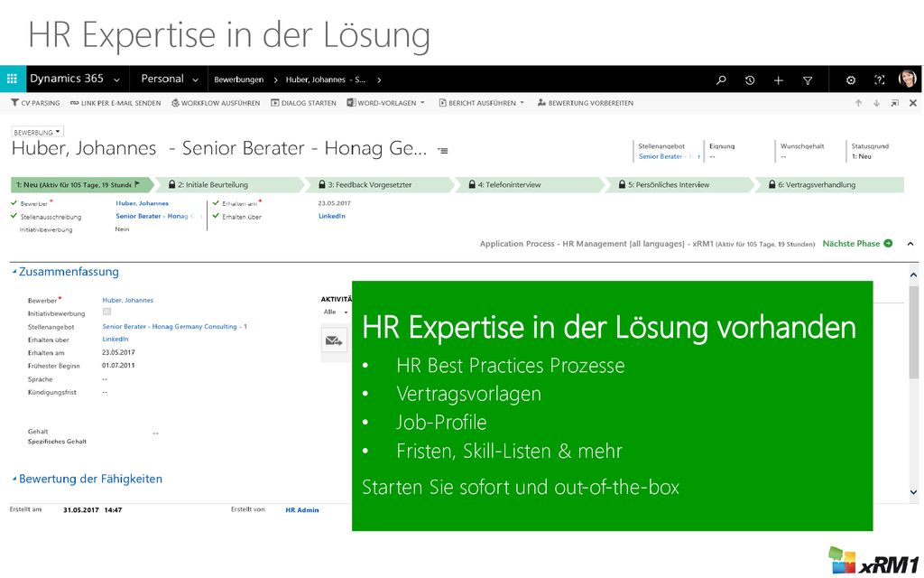Viewport: 924px width, 578px height.
Task: Click the email activity icon
Action: tap(334, 340)
